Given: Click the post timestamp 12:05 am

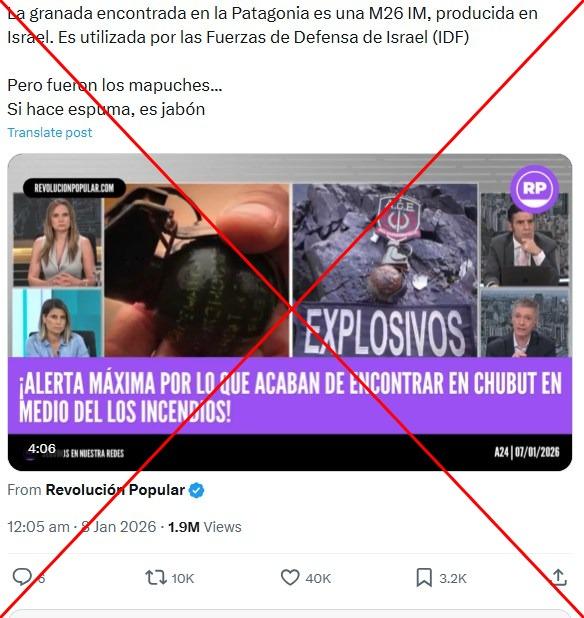Looking at the screenshot, I should coord(38,527).
